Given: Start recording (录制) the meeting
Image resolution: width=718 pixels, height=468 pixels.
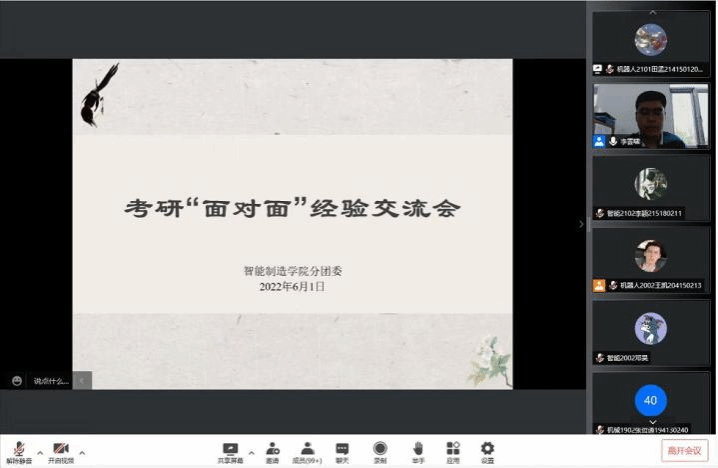Looking at the screenshot, I should (x=379, y=451).
